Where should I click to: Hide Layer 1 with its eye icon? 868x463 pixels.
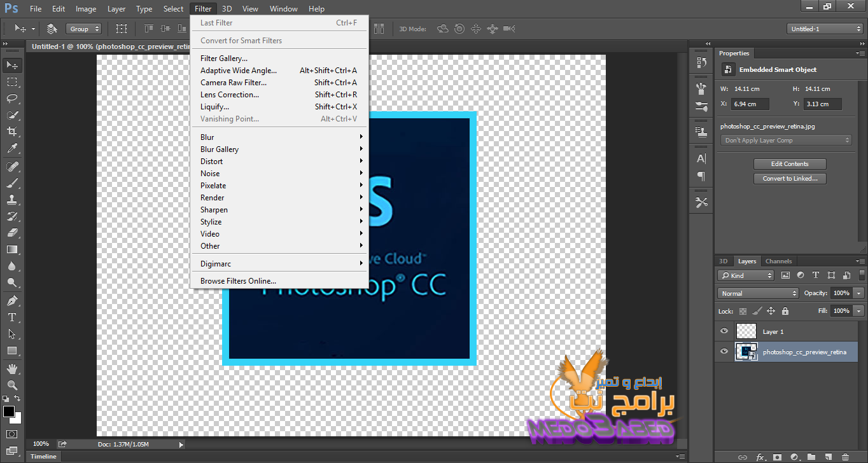[724, 331]
